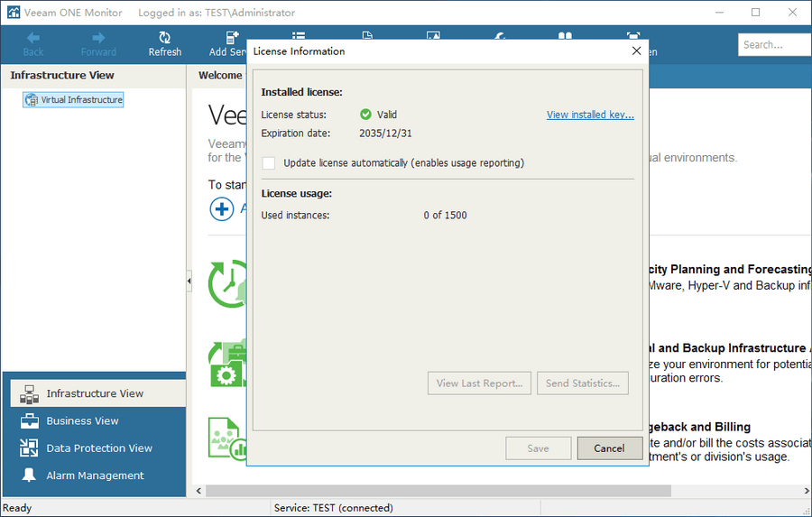
Task: Click the View Last Report button
Action: click(480, 383)
